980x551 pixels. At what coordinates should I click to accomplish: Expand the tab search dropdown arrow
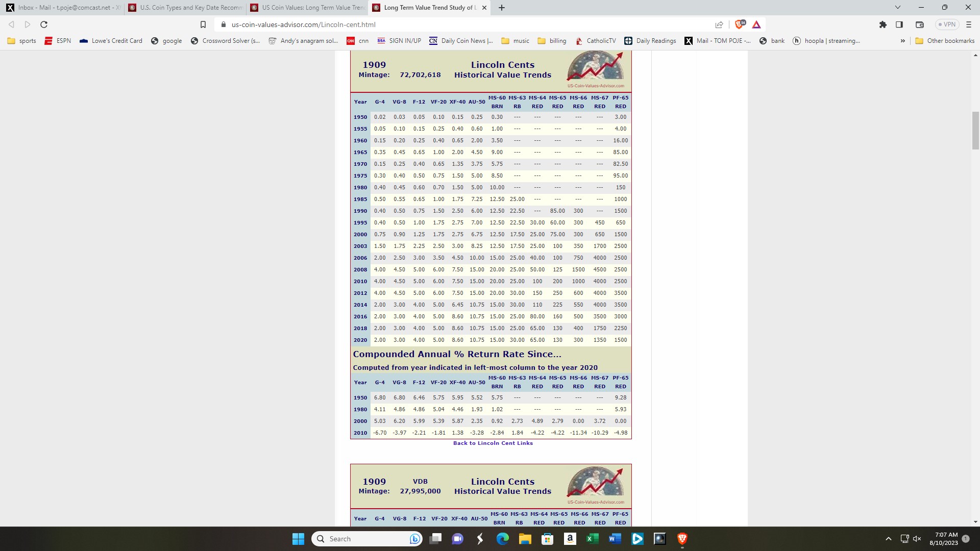[897, 7]
